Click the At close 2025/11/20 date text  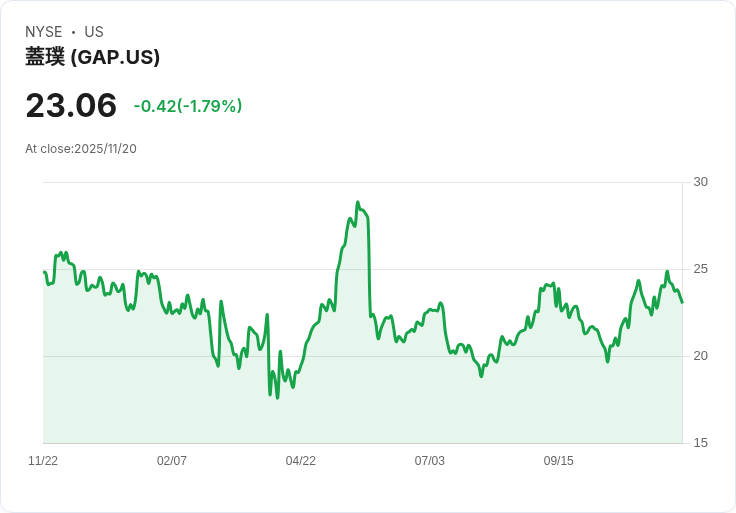tap(81, 149)
